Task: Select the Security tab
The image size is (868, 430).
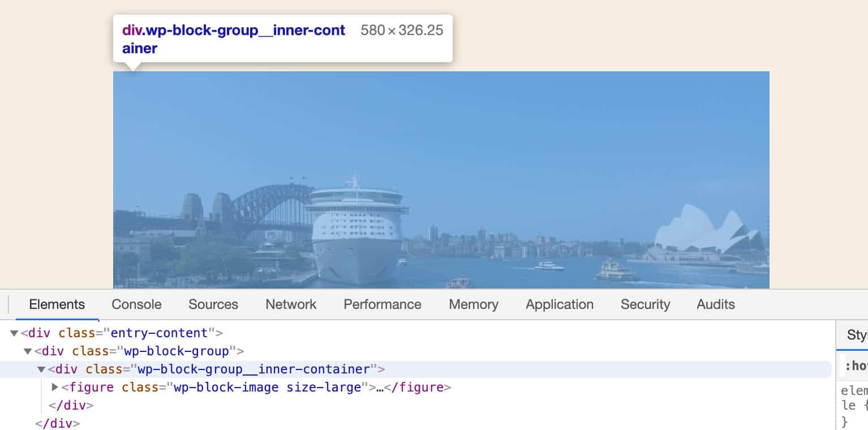Action: 645,304
